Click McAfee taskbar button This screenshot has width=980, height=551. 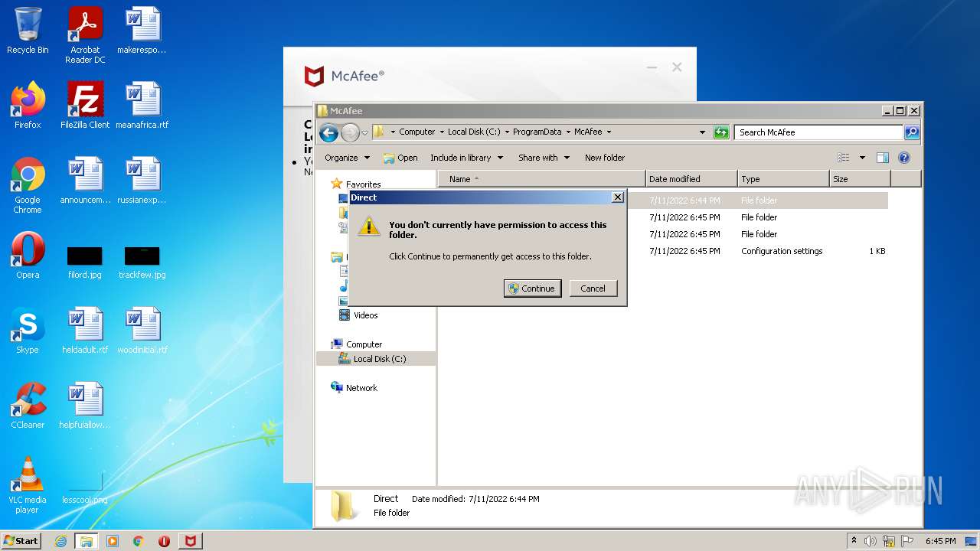tap(190, 541)
